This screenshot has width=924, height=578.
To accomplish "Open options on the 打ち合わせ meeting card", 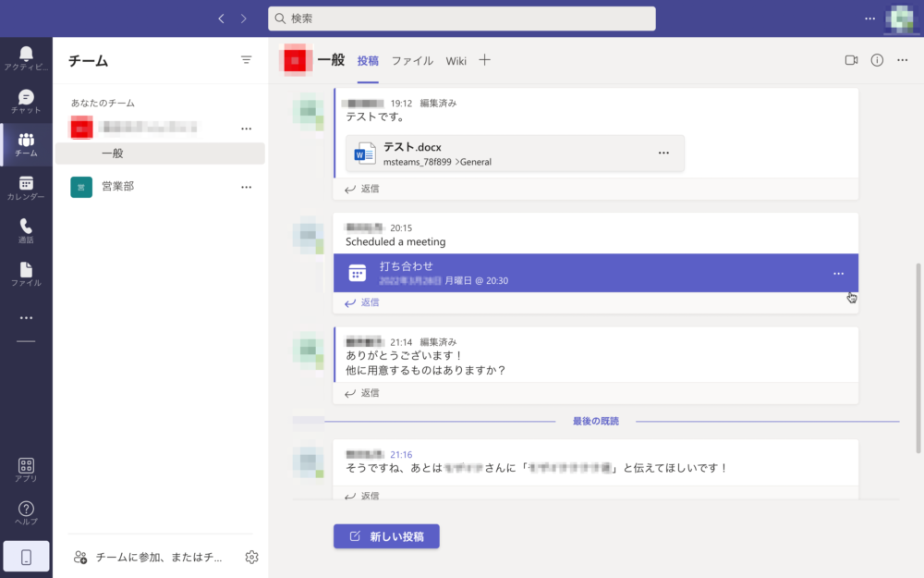I will [x=839, y=273].
